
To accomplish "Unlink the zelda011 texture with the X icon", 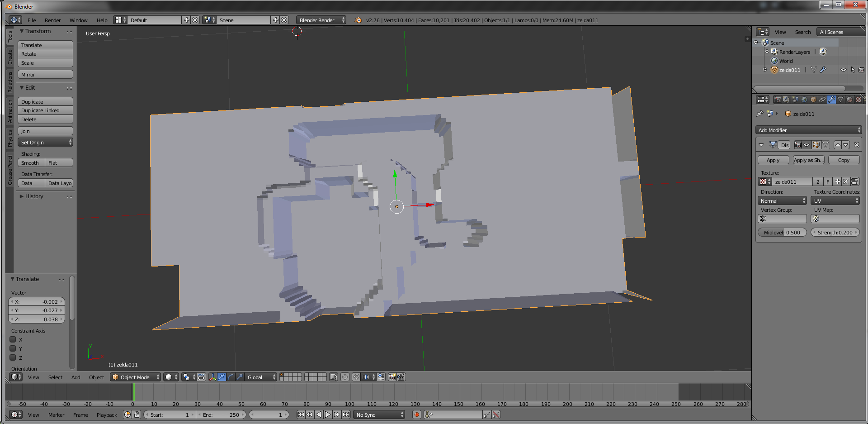I will (846, 181).
